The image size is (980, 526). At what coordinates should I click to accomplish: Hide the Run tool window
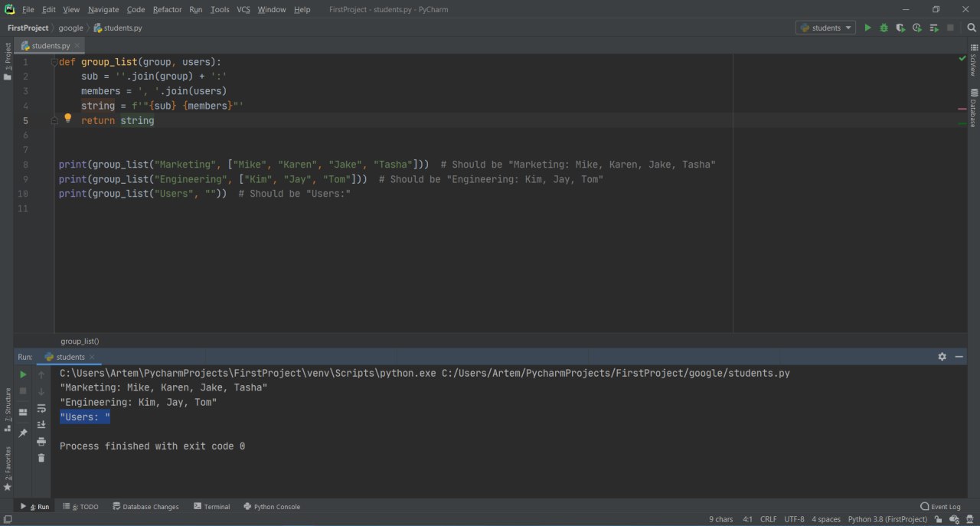959,357
